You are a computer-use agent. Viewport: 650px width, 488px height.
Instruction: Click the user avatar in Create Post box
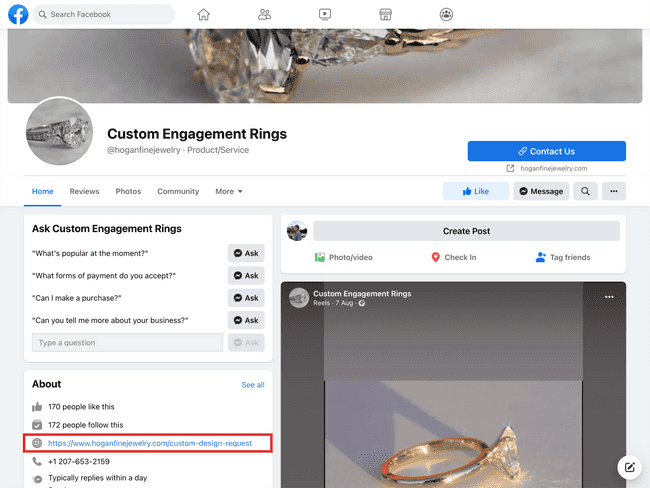297,231
